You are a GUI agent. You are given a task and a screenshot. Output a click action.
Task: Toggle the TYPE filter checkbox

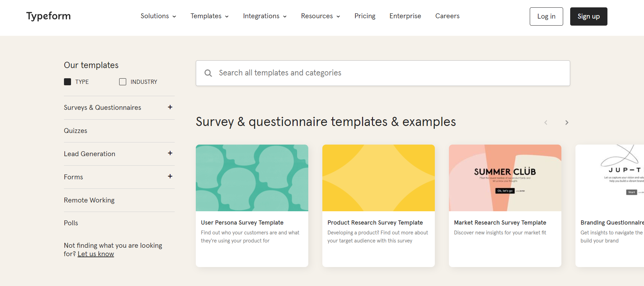67,82
